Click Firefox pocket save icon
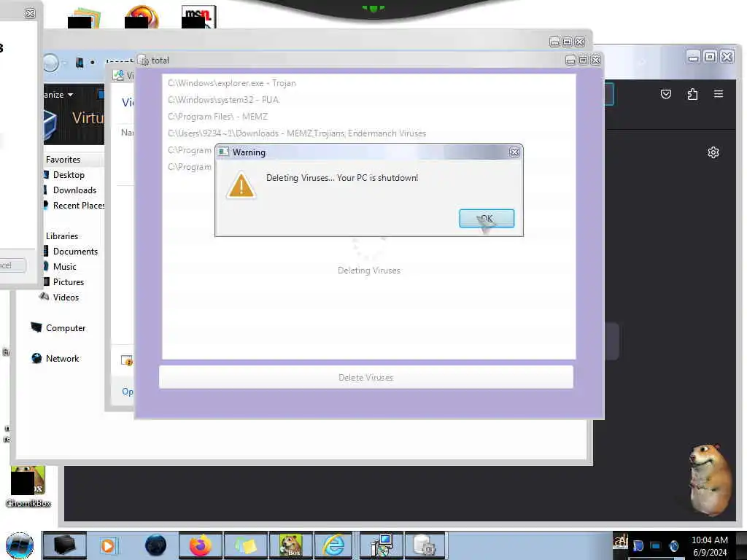Viewport: 747px width, 560px height. [665, 94]
